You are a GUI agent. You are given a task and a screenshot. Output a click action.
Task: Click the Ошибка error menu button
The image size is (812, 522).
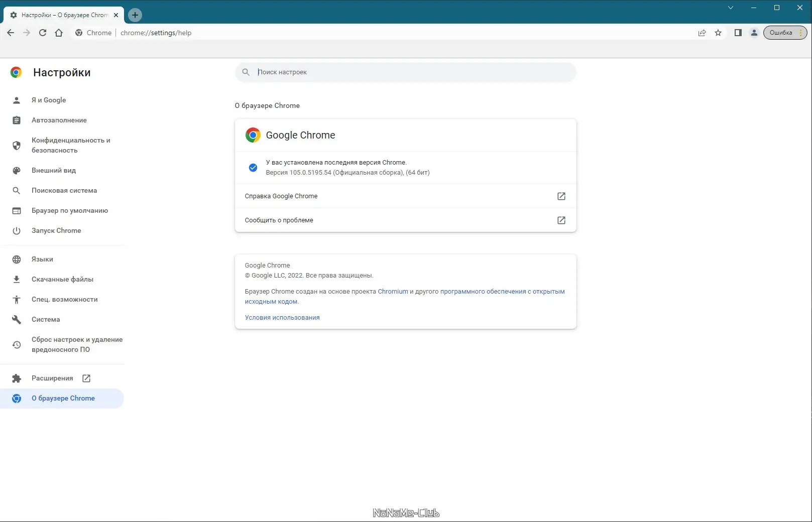click(785, 33)
